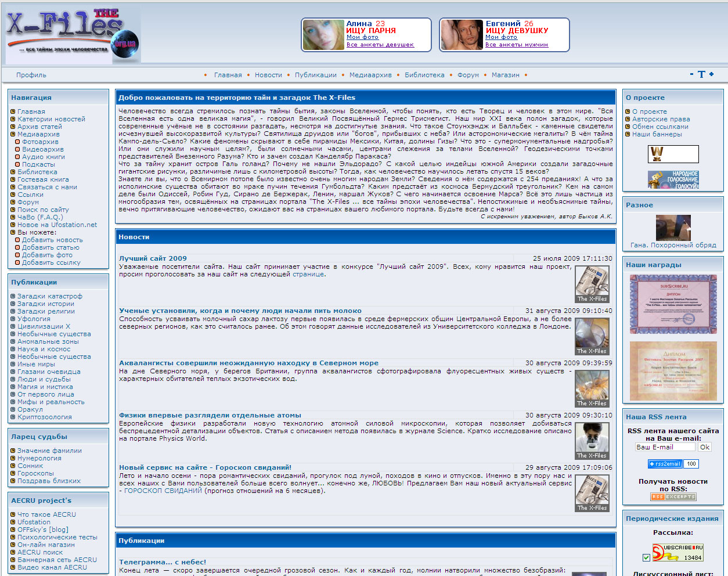Open the Народное голосование voting banner

coord(673,180)
